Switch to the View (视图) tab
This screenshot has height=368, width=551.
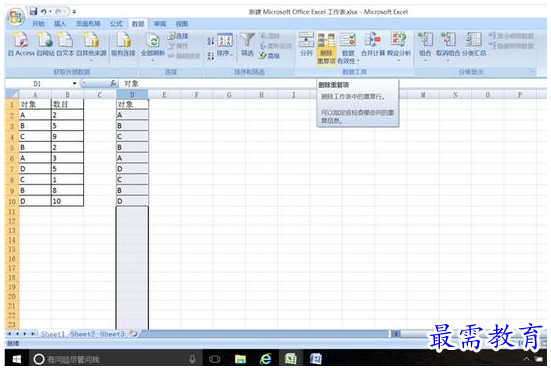point(182,24)
